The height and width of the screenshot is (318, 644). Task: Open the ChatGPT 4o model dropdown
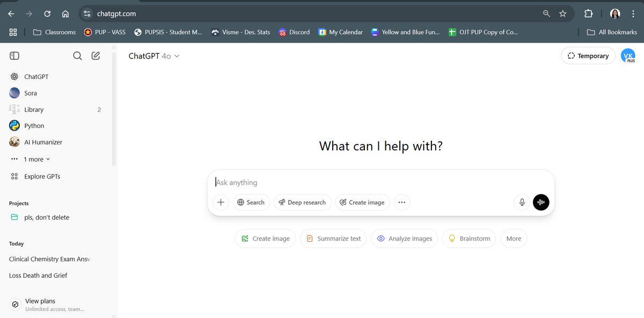[154, 56]
